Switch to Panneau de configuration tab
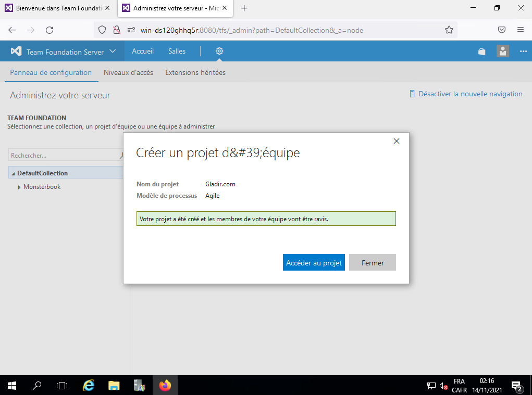Image resolution: width=532 pixels, height=395 pixels. click(x=51, y=72)
